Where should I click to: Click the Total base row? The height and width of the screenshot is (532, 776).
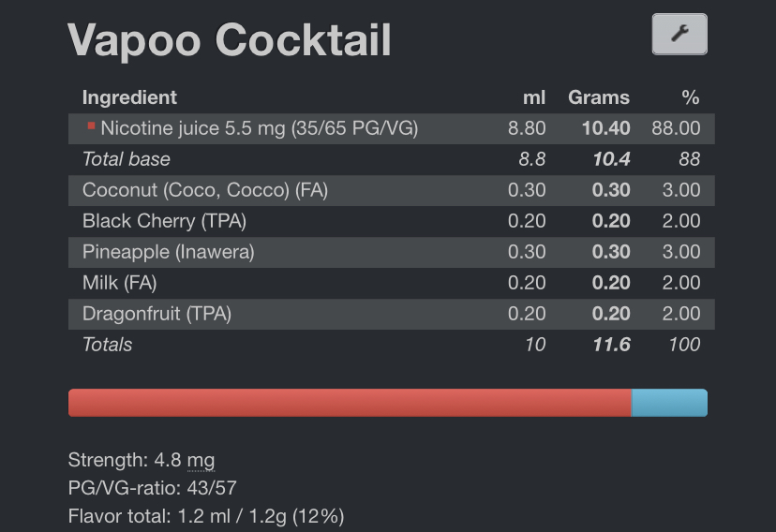tap(392, 159)
